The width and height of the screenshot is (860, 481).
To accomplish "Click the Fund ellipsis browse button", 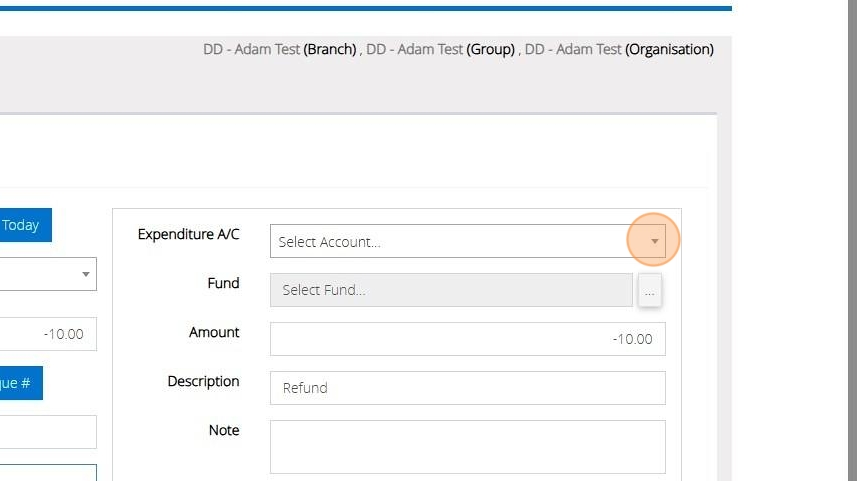I will tap(650, 291).
